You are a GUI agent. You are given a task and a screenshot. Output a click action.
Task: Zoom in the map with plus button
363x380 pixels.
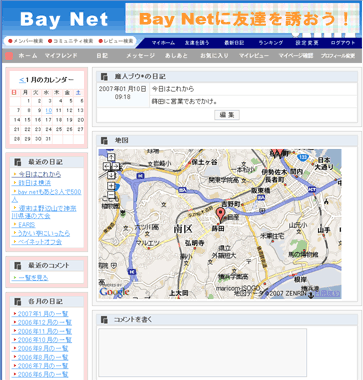click(111, 186)
